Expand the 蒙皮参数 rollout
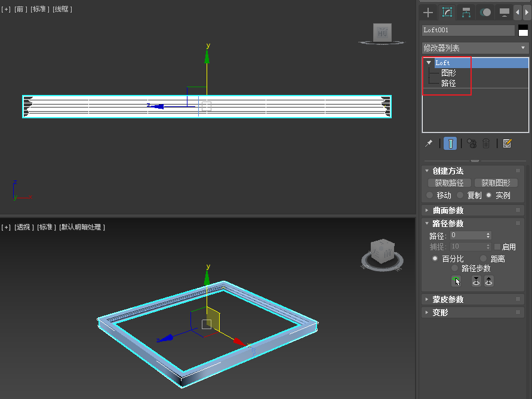The height and width of the screenshot is (399, 532). click(x=448, y=299)
